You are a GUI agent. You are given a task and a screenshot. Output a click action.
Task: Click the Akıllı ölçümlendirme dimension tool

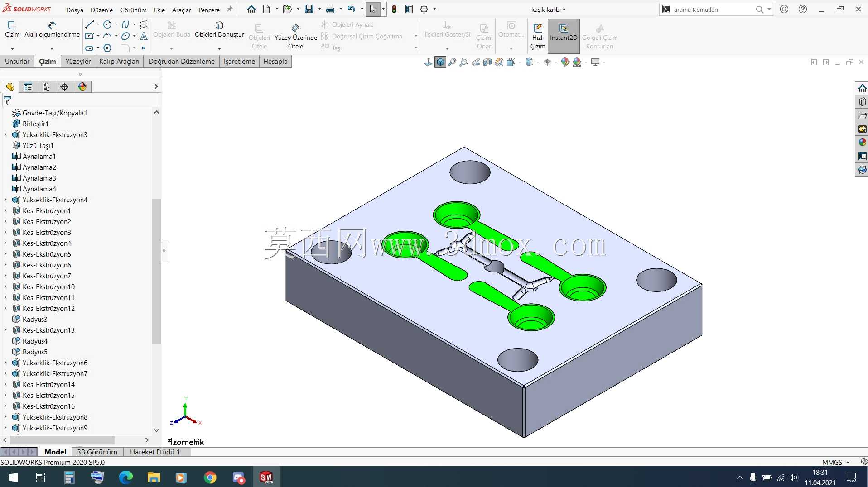click(52, 30)
